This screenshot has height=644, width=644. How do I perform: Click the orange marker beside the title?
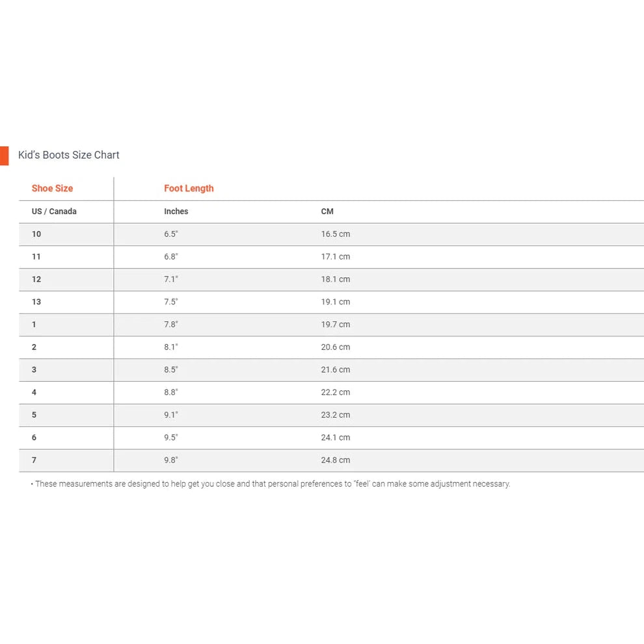[4, 155]
